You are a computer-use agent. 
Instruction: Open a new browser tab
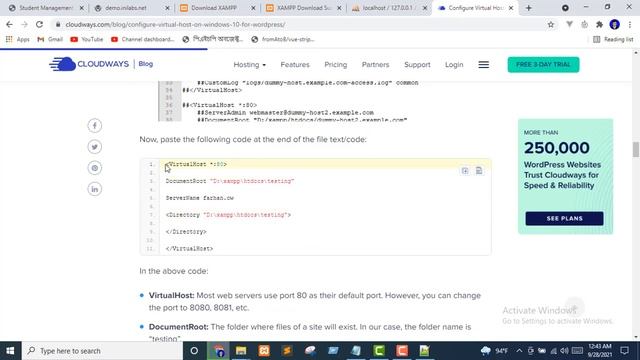pos(529,8)
